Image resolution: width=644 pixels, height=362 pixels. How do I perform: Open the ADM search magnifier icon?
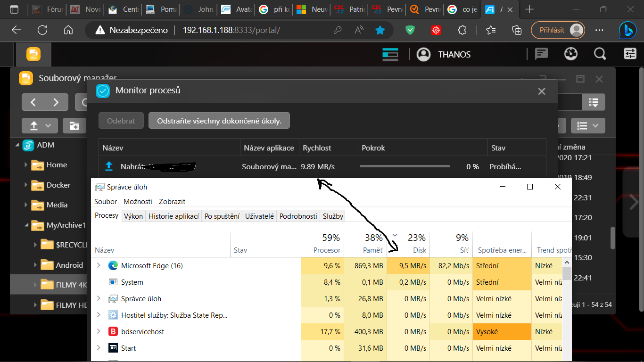[x=600, y=54]
